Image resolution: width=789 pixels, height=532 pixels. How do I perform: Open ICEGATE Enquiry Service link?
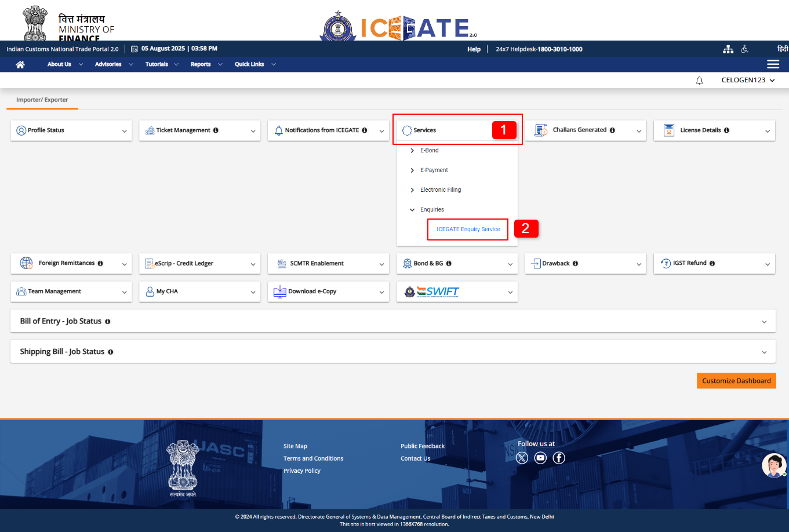click(x=468, y=229)
